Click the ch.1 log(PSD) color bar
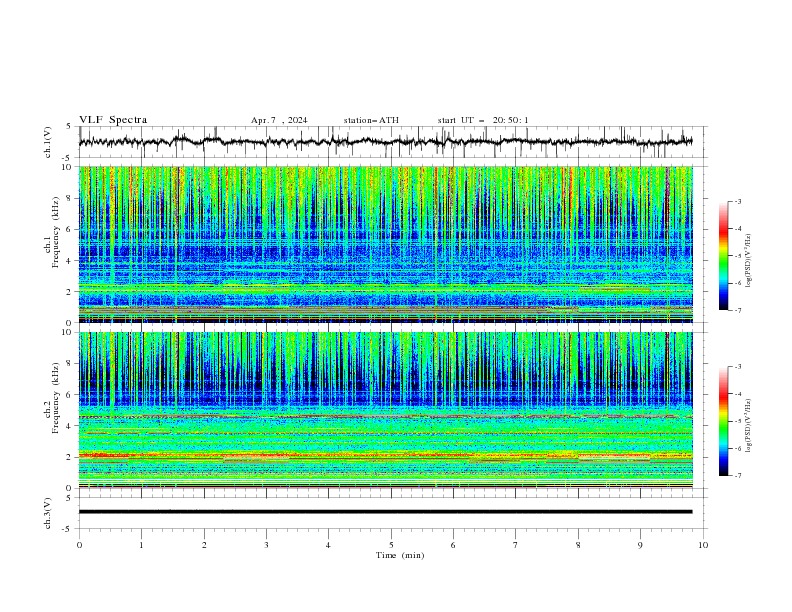792x612 pixels. 723,256
